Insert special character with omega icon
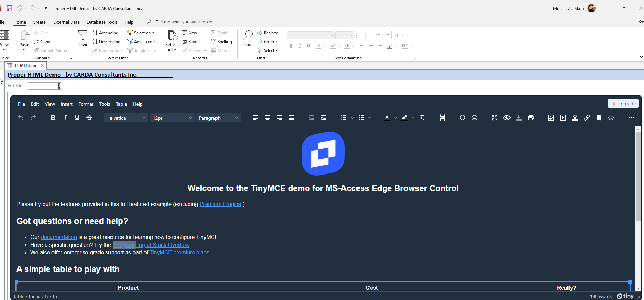This screenshot has height=300, width=644. point(462,118)
